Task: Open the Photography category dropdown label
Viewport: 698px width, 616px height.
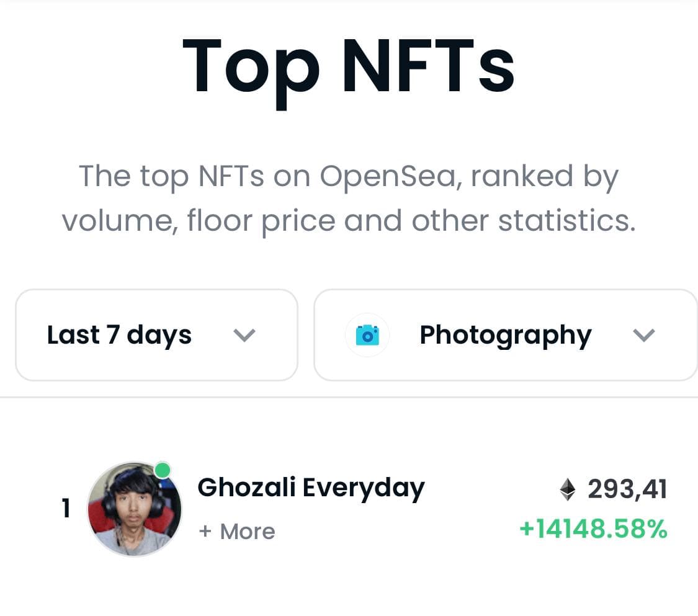Action: tap(506, 335)
